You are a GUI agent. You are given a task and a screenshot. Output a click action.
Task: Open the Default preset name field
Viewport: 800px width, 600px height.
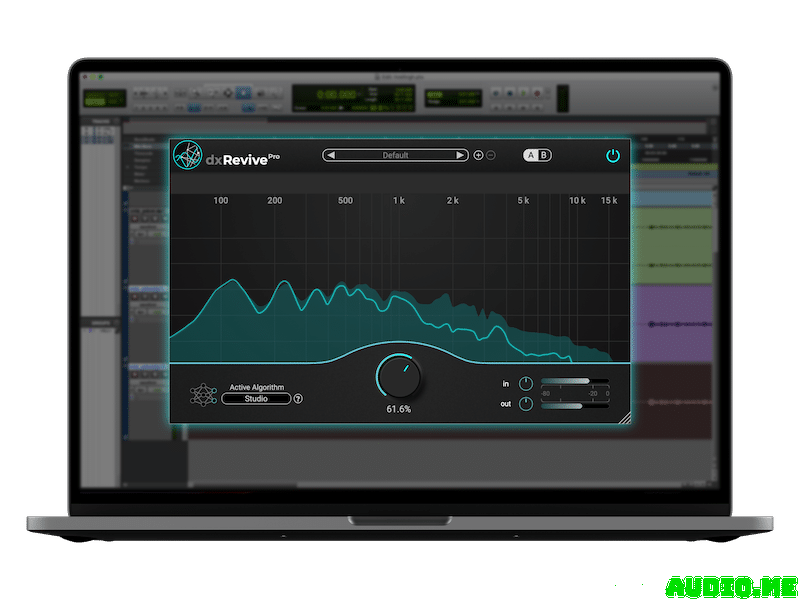coord(395,155)
